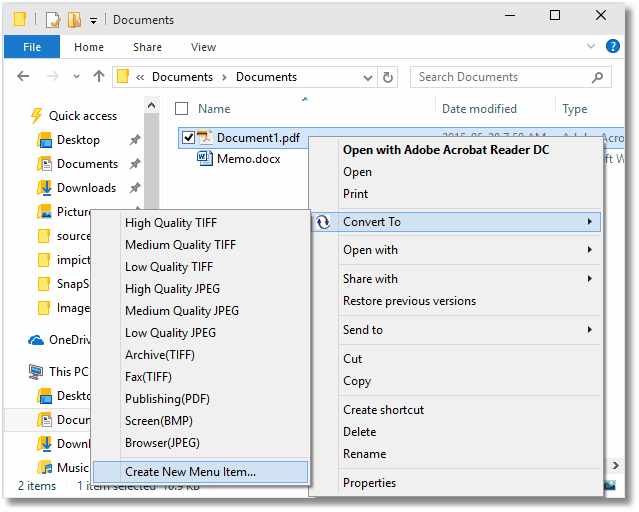Open pinned Documents under Quick access
Viewport: 639px width, 512px height.
coord(87,164)
